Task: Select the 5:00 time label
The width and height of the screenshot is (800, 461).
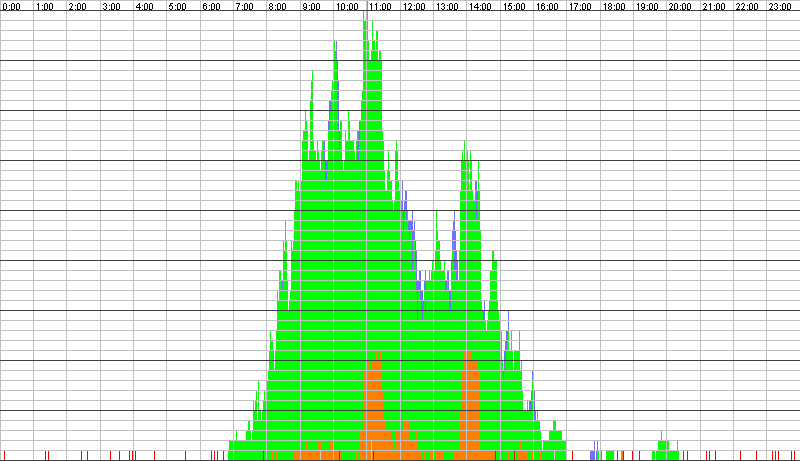Action: point(178,7)
